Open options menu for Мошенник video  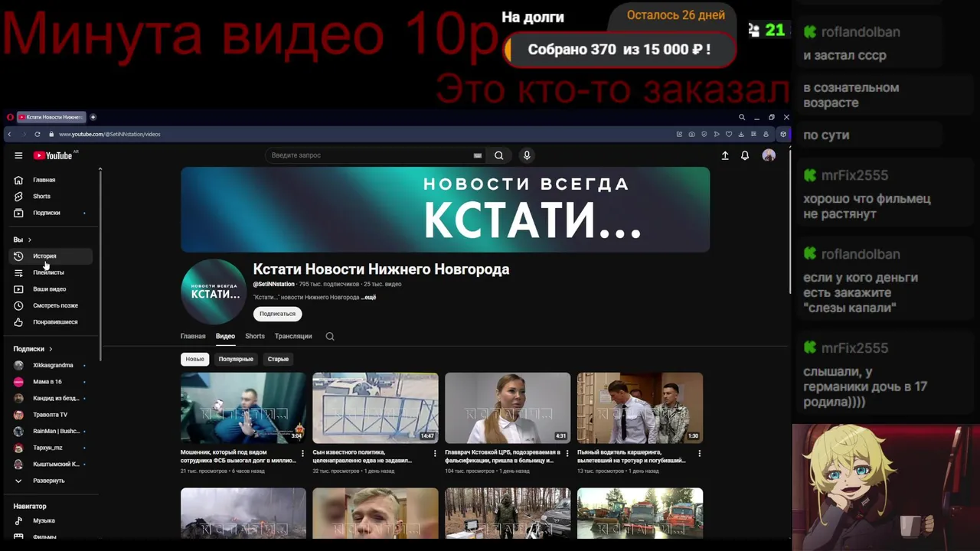pos(302,453)
